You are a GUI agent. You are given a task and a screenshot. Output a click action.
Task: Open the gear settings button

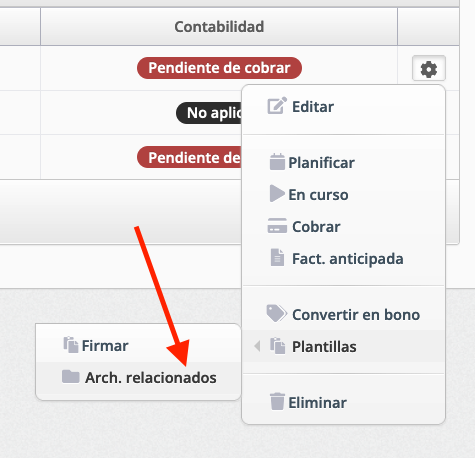point(429,69)
